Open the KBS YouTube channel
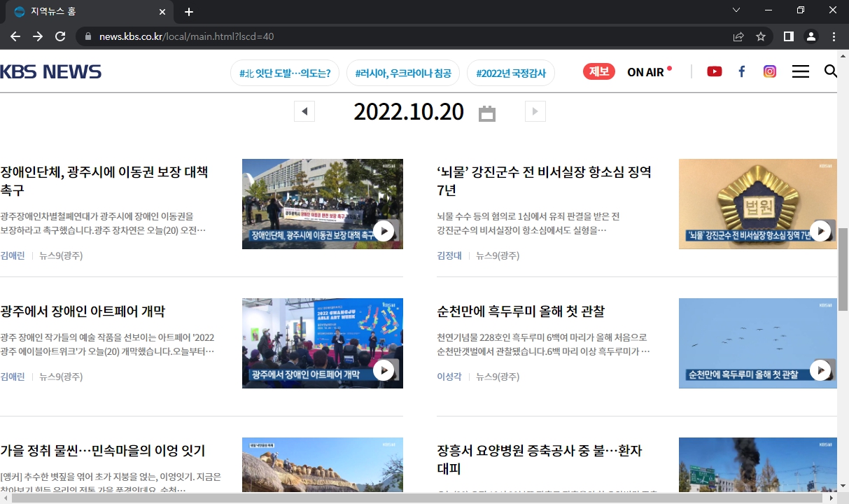Viewport: 849px width, 504px height. click(x=715, y=71)
